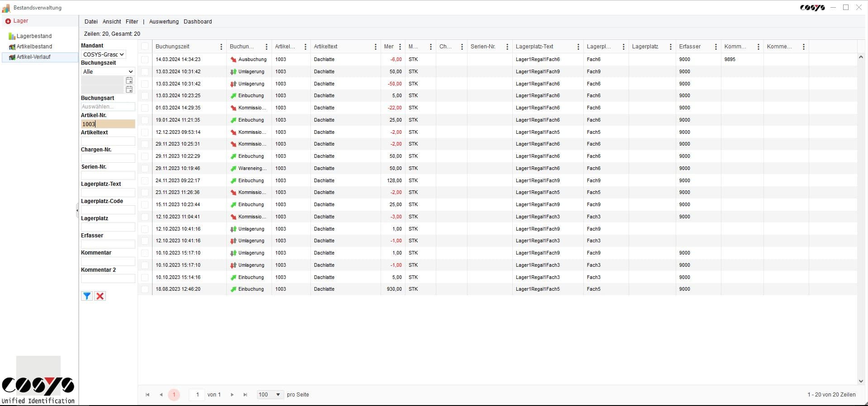Open Lagerplatz column options menu
868x406 pixels.
click(x=671, y=47)
